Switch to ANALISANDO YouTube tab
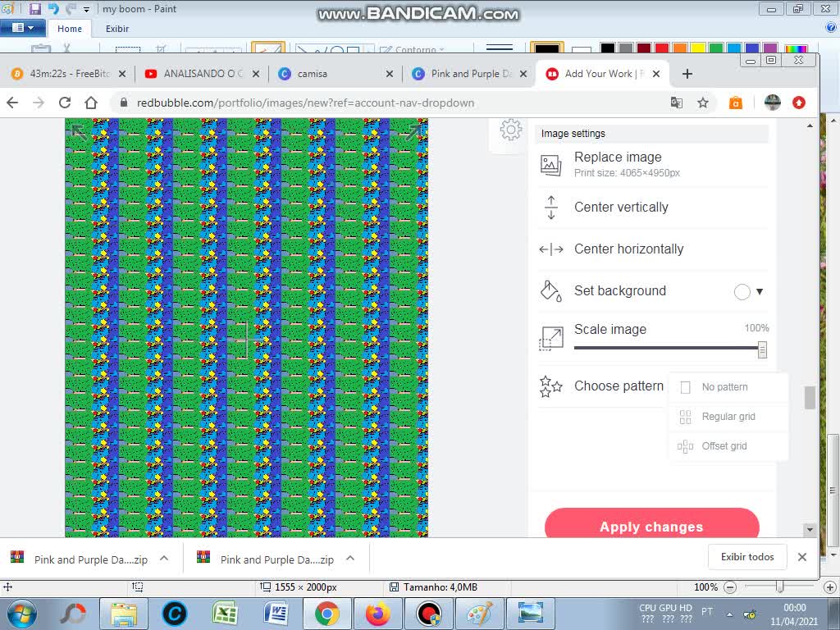Image resolution: width=840 pixels, height=630 pixels. tap(203, 73)
